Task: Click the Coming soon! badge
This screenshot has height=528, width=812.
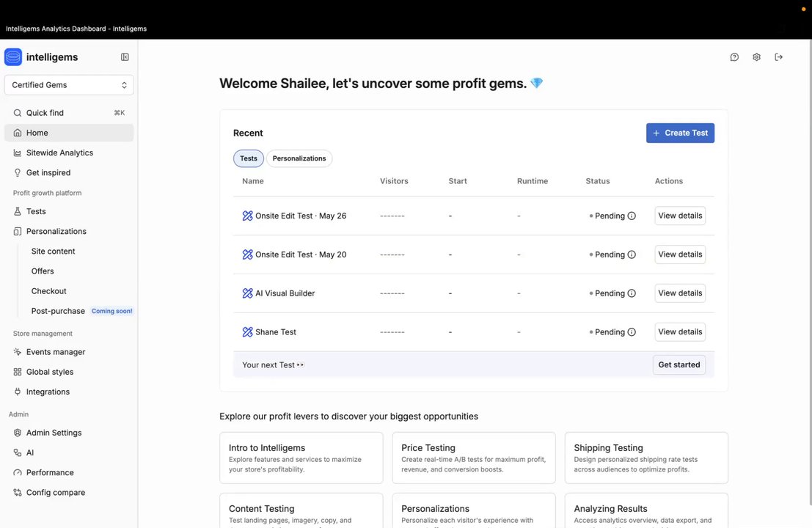Action: (x=111, y=311)
